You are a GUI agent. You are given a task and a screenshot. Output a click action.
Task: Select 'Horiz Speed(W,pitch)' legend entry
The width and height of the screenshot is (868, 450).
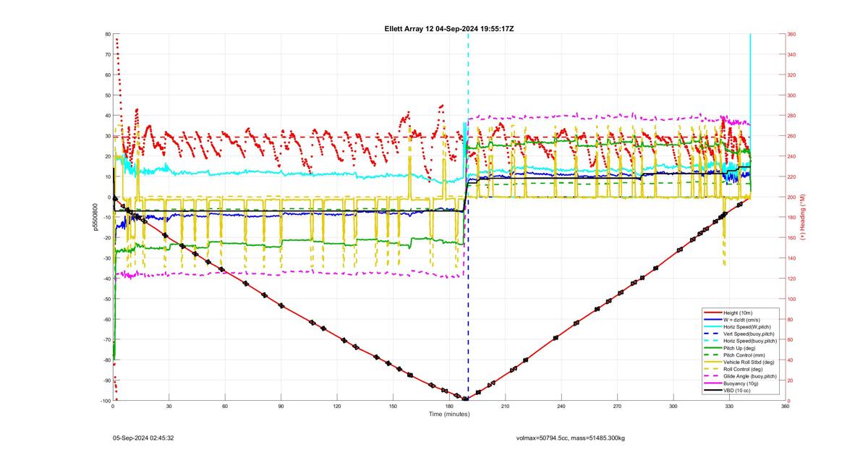739,327
